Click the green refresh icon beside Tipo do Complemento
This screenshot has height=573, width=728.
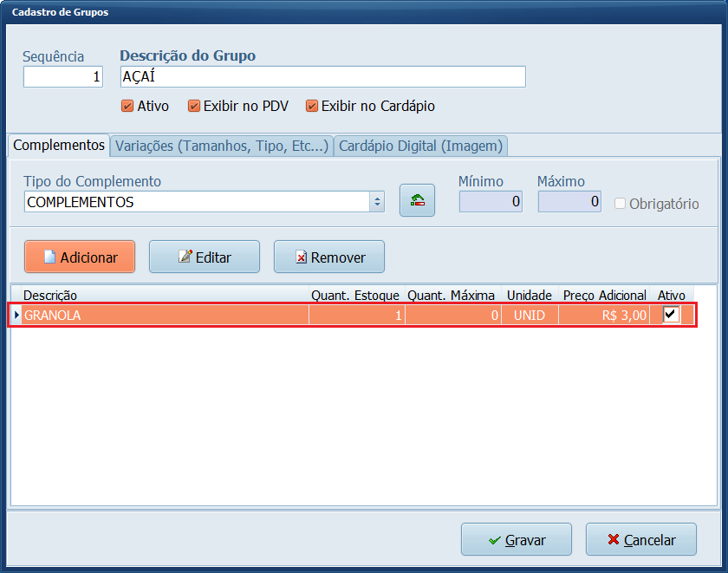417,199
